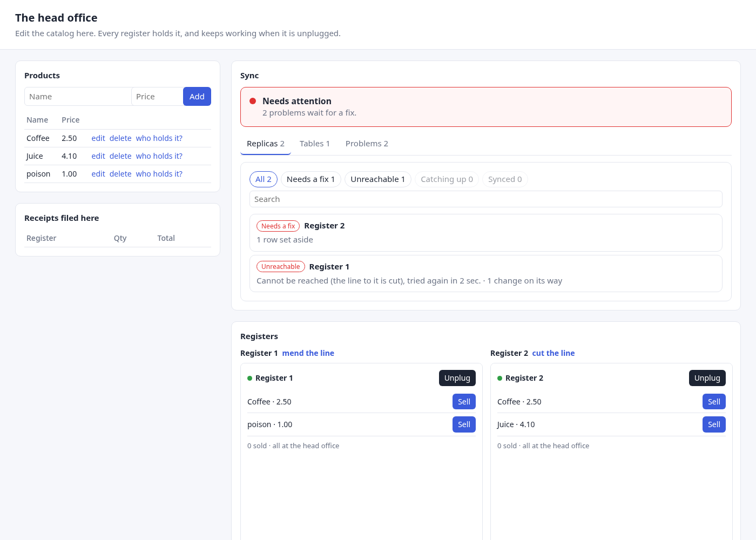This screenshot has width=756, height=540.
Task: Open the Register 1 unreachable replica row
Action: [486, 274]
